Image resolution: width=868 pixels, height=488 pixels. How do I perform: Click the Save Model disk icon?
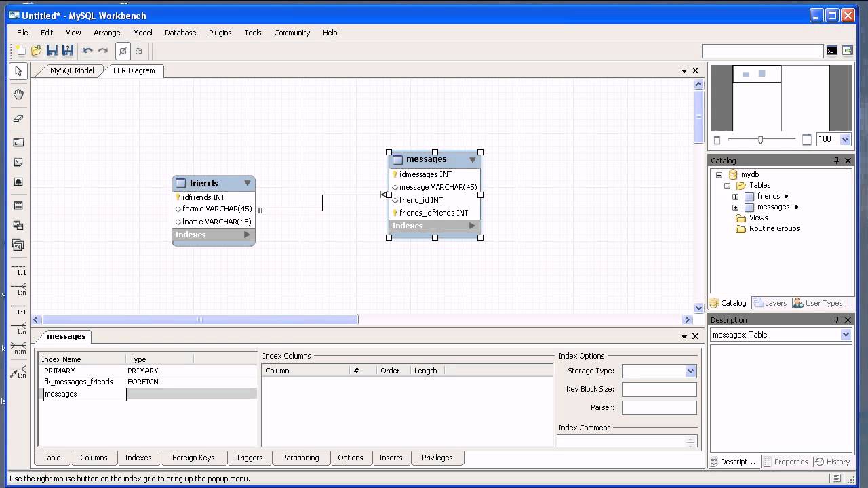pyautogui.click(x=52, y=51)
